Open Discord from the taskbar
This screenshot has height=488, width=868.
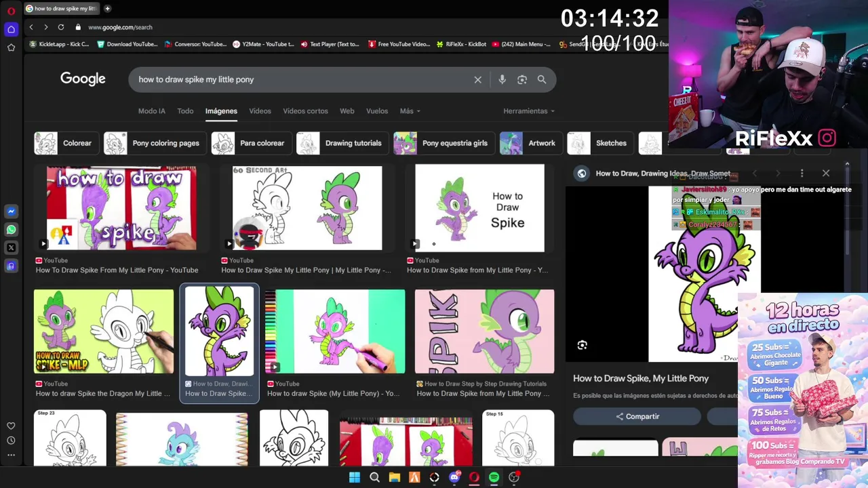point(454,477)
